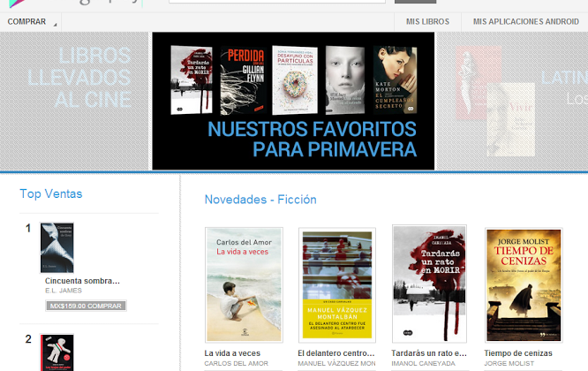588x371 pixels.
Task: Click El Cumpleaños Secreto cover
Action: pos(396,80)
